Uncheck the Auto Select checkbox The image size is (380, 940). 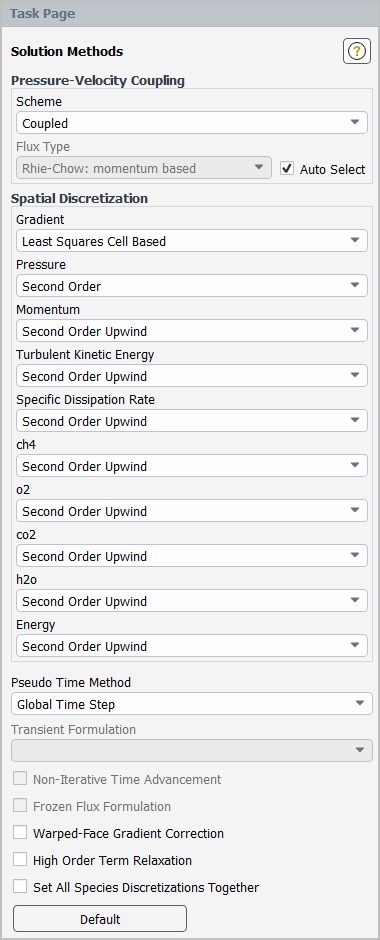[x=288, y=168]
